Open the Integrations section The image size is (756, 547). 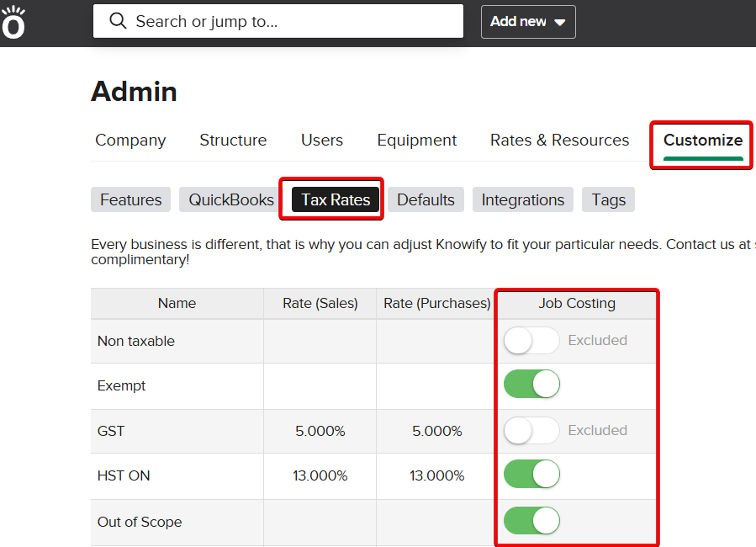point(522,199)
